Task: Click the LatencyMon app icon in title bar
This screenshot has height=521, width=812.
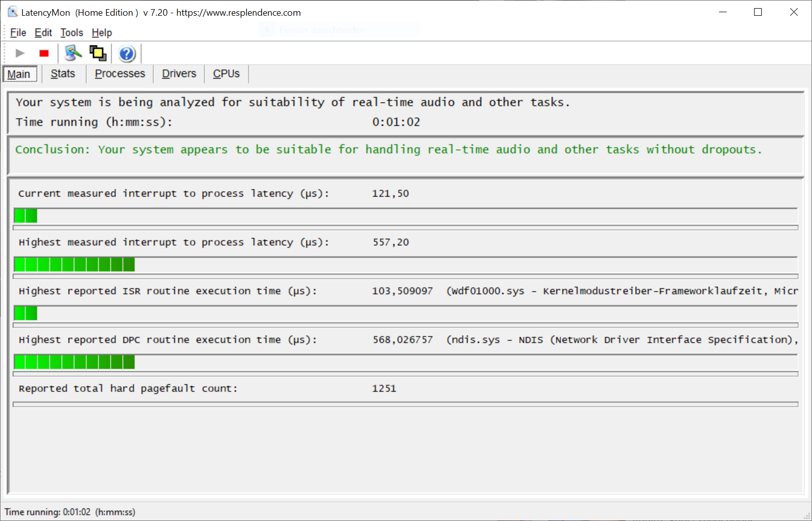Action: coord(12,12)
